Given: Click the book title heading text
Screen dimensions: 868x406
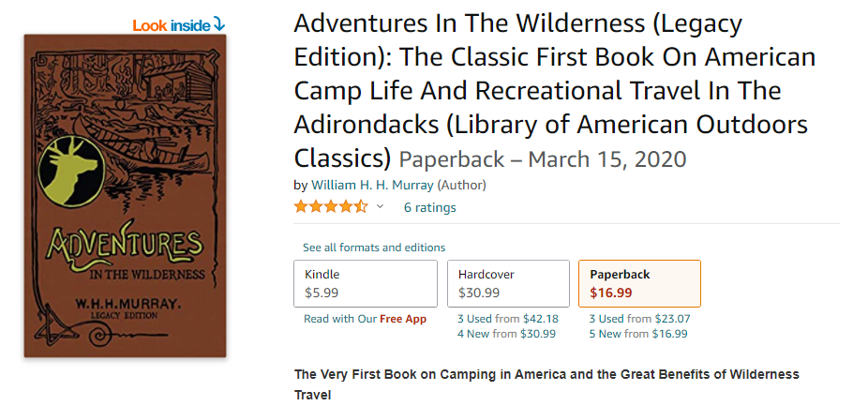Looking at the screenshot, I should click(x=553, y=91).
